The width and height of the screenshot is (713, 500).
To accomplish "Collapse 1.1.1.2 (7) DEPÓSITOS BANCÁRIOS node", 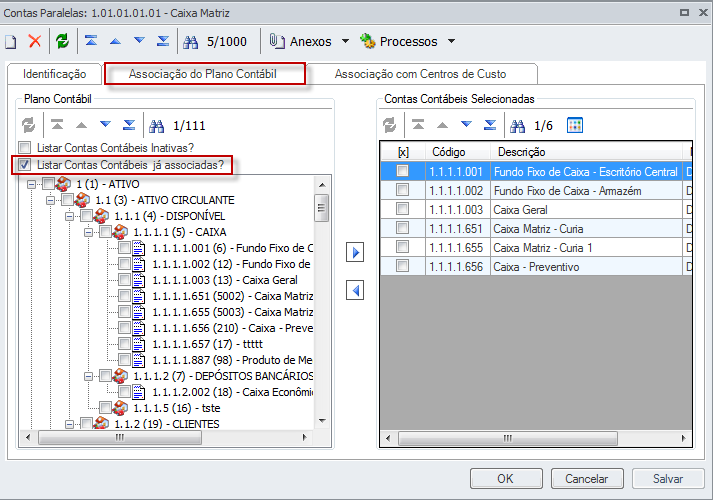I will point(89,376).
